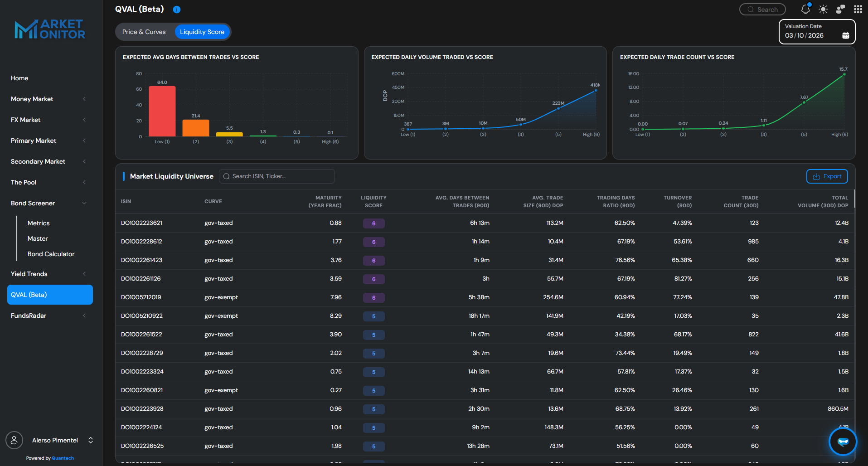The image size is (868, 466).
Task: Select Bond Calculator from Bond Screener
Action: [51, 254]
